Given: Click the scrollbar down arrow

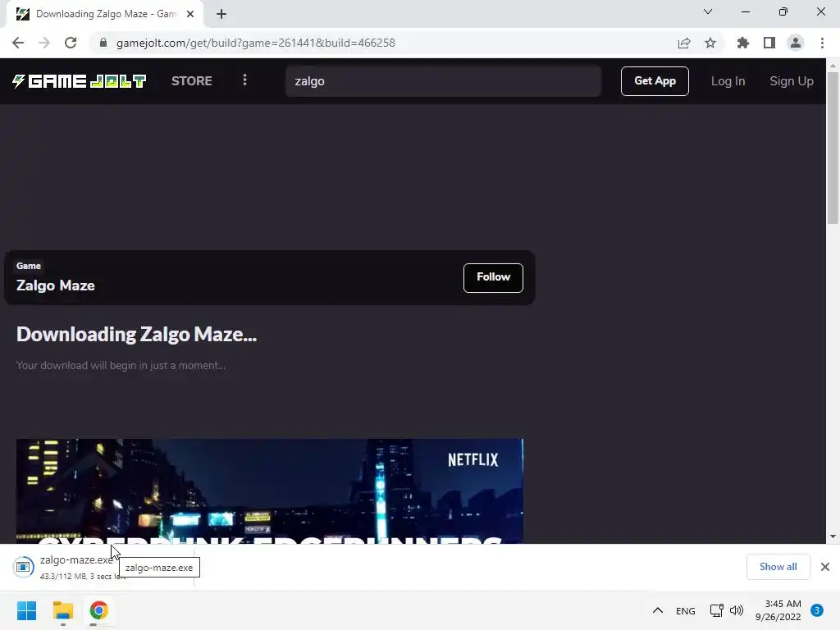Looking at the screenshot, I should click(x=833, y=536).
